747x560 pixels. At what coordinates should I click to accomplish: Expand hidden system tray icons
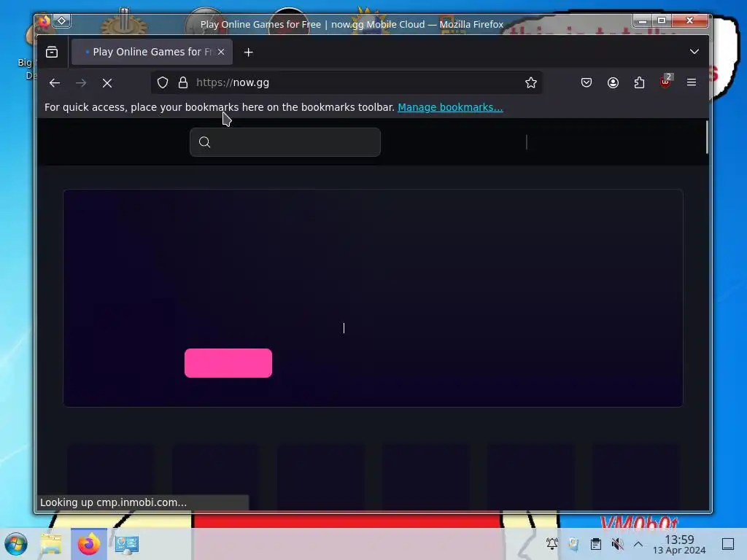(x=638, y=544)
